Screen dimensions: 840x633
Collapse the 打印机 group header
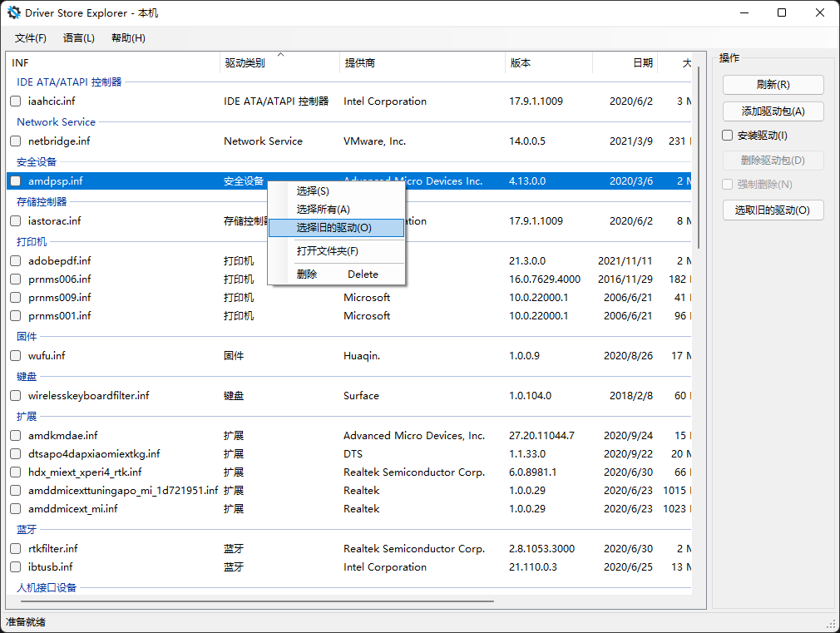(x=32, y=242)
